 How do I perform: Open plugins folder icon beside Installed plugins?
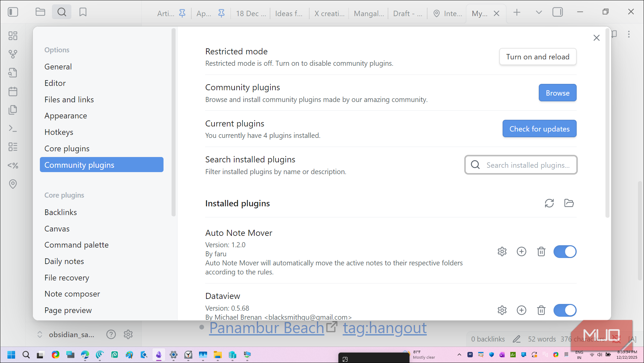tap(569, 203)
